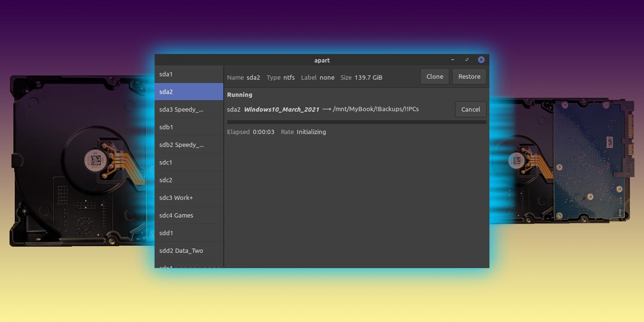Viewport: 644px width, 322px height.
Task: Select the sdc3 Work+ partition
Action: [x=188, y=197]
